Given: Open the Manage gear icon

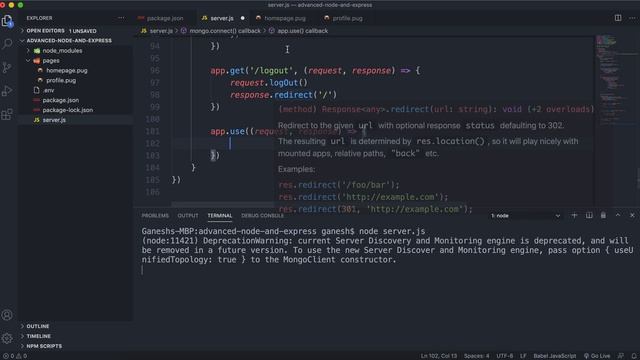Looking at the screenshot, I should click(7, 338).
